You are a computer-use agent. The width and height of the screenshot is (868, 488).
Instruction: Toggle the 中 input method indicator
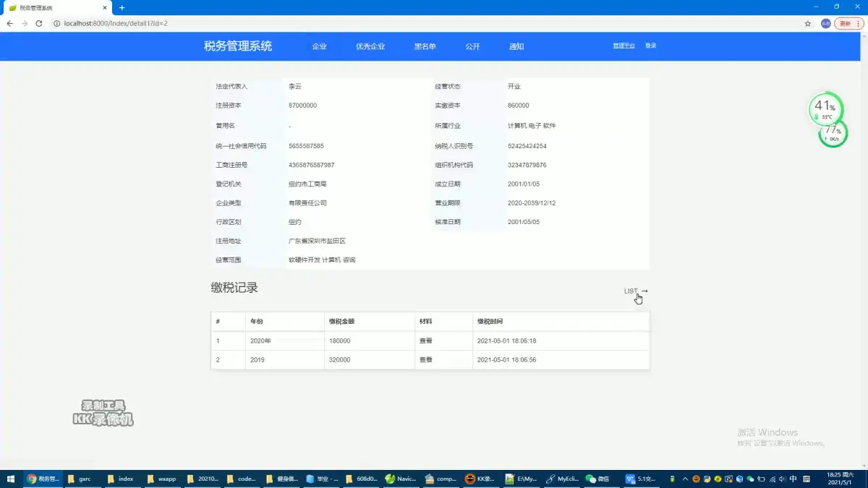[x=793, y=479]
